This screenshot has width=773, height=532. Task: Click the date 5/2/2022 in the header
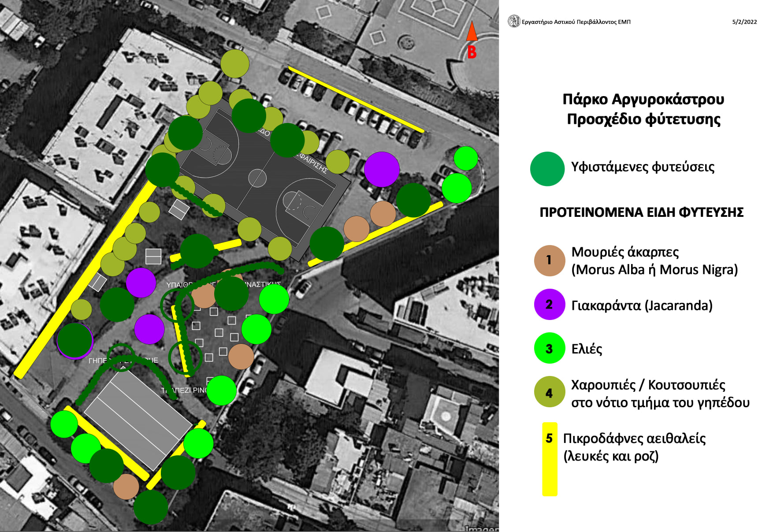tap(744, 22)
